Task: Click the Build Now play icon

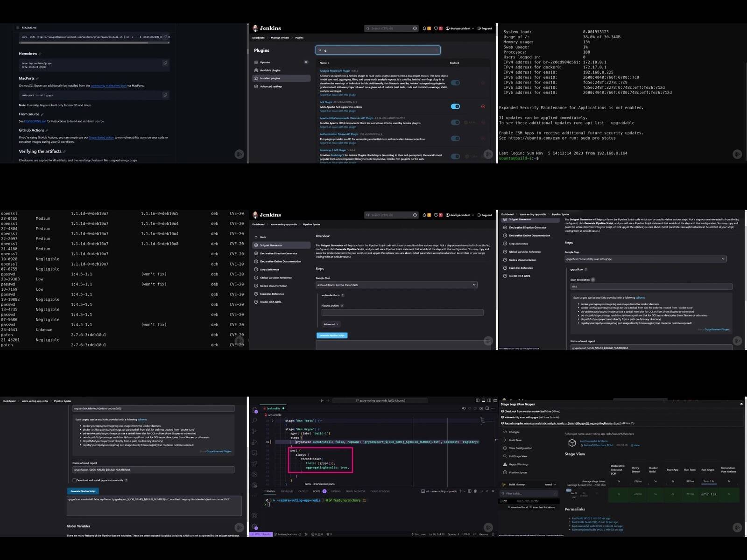Action: tap(505, 440)
